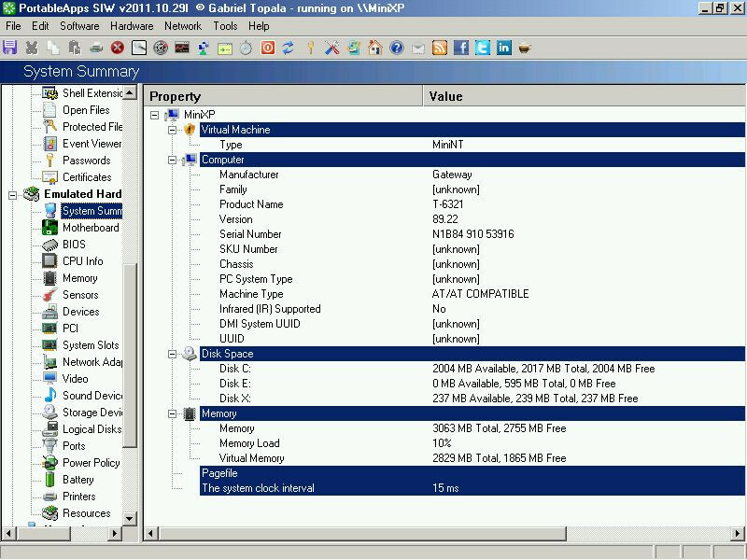Click the golden key toolbar icon
Screen dimensions: 747x560
(x=310, y=48)
